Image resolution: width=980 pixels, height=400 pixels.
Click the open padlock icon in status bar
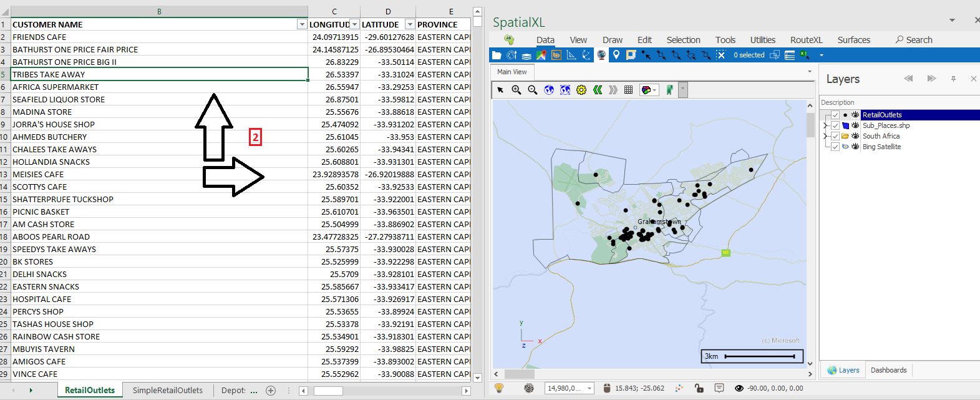699,388
